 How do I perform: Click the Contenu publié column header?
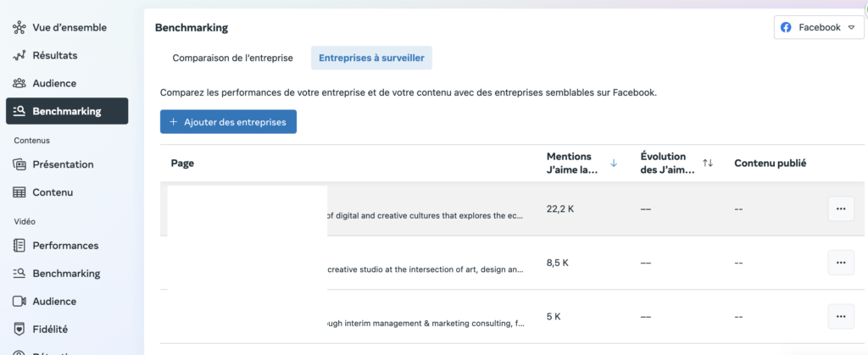[770, 163]
